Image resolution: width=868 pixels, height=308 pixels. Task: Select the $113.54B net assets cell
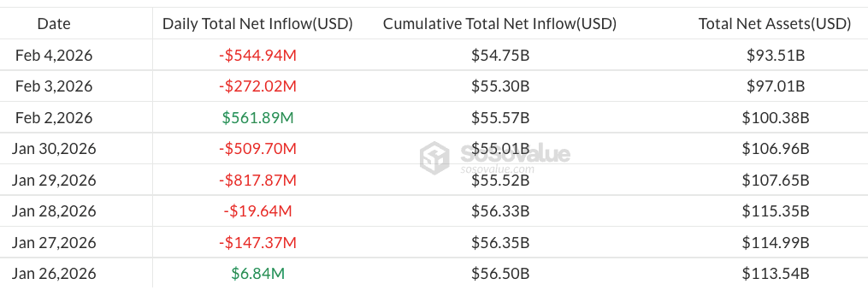(775, 274)
